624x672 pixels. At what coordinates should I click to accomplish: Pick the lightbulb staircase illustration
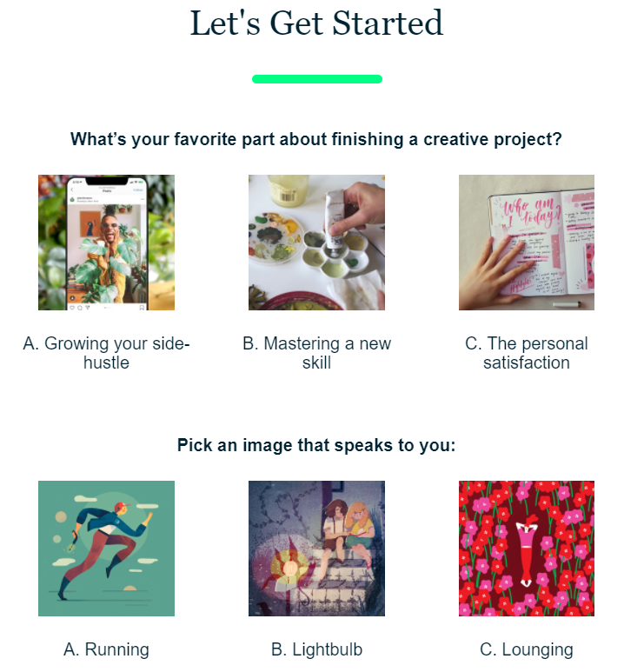point(316,549)
